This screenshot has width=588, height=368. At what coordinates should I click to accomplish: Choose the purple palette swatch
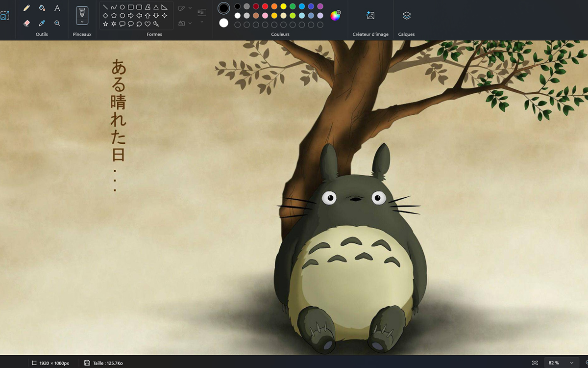[320, 6]
